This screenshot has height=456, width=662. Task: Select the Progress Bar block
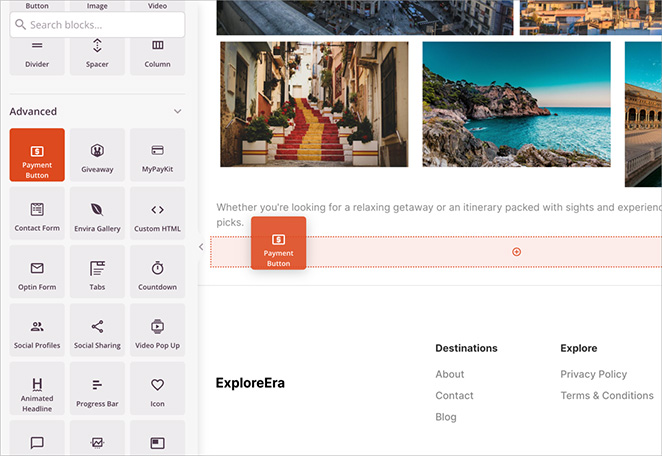(x=97, y=390)
